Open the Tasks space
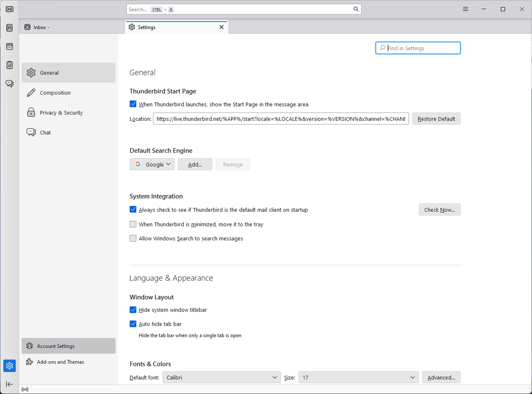532x394 pixels. click(10, 65)
